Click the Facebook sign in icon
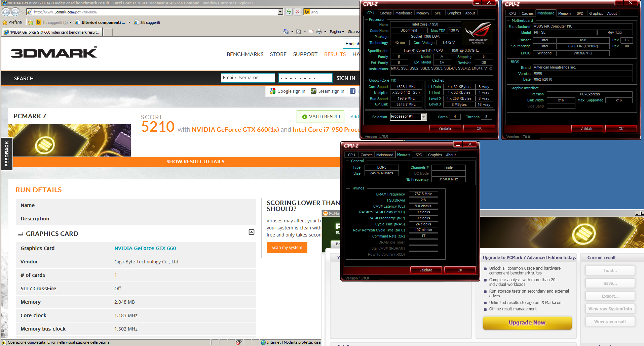 coord(353,91)
